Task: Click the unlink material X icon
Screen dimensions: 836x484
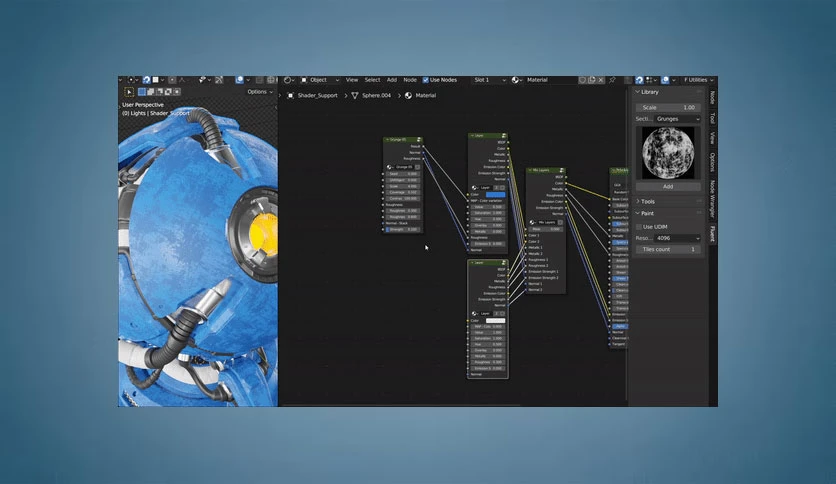Action: click(x=601, y=80)
